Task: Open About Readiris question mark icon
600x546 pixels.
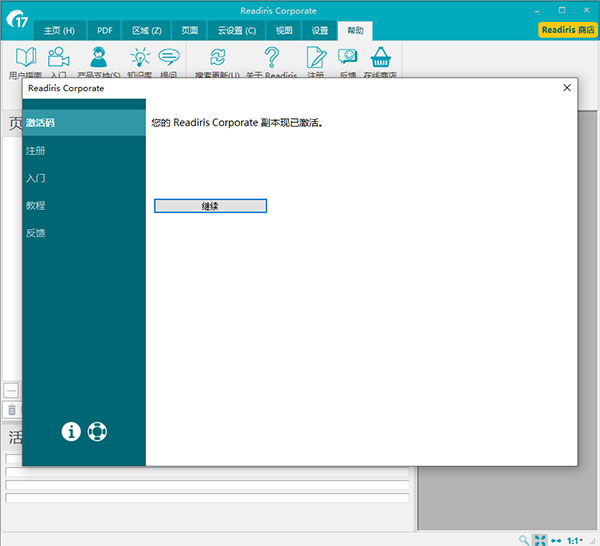Action: (272, 57)
